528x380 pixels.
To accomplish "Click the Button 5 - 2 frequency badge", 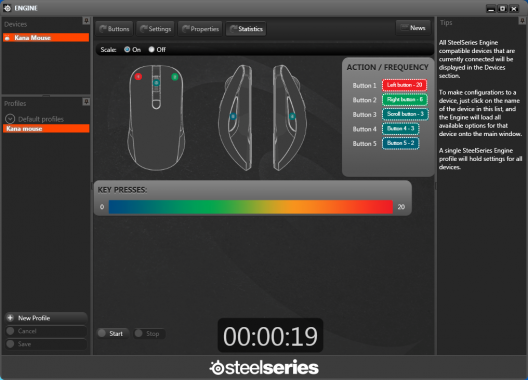I will [x=400, y=143].
